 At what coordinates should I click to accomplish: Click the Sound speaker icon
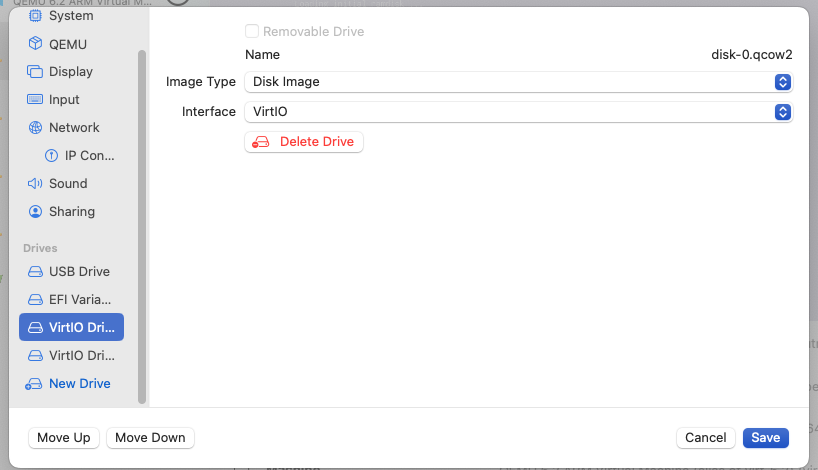coord(35,183)
